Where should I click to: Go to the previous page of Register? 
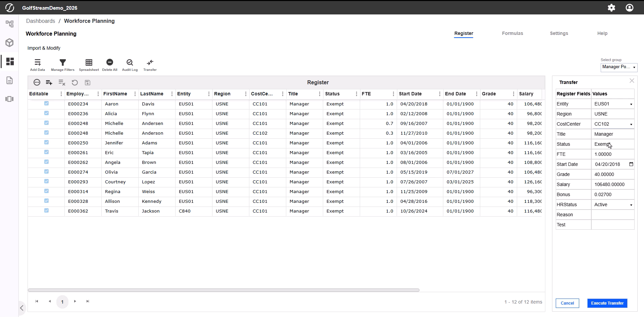click(x=50, y=302)
